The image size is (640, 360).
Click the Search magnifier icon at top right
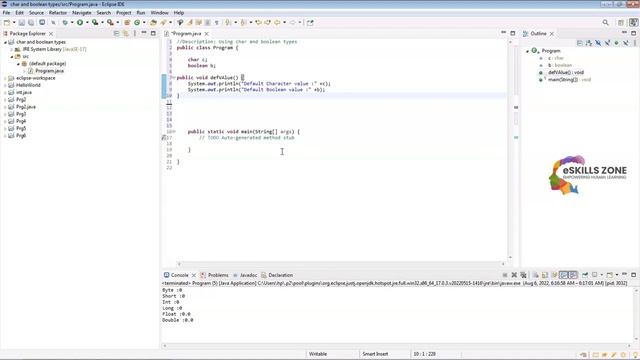click(x=605, y=22)
